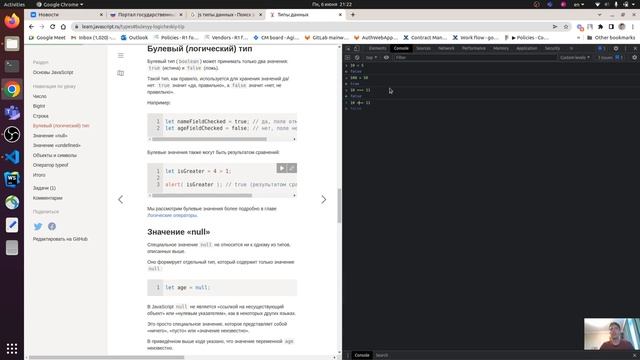
Task: Open the Outlook bookmark
Action: point(134,38)
